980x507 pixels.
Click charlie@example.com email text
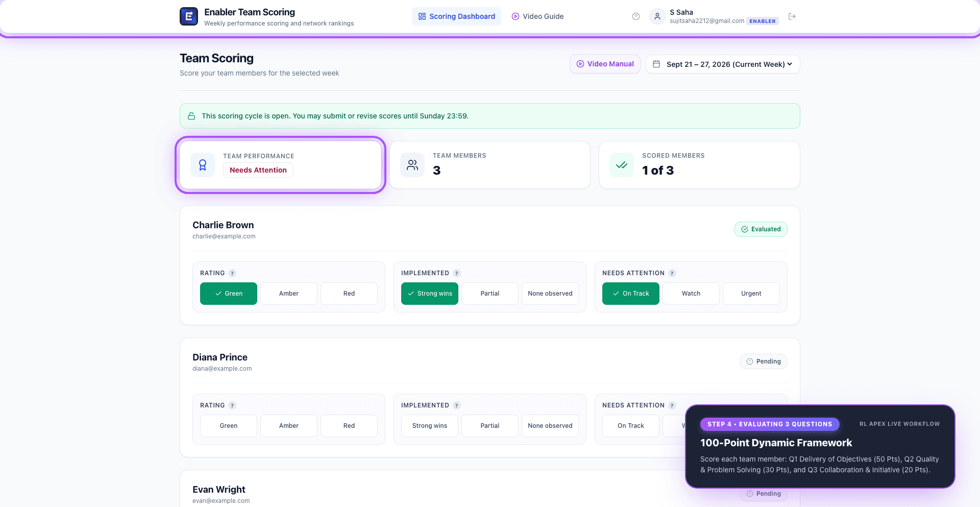224,236
